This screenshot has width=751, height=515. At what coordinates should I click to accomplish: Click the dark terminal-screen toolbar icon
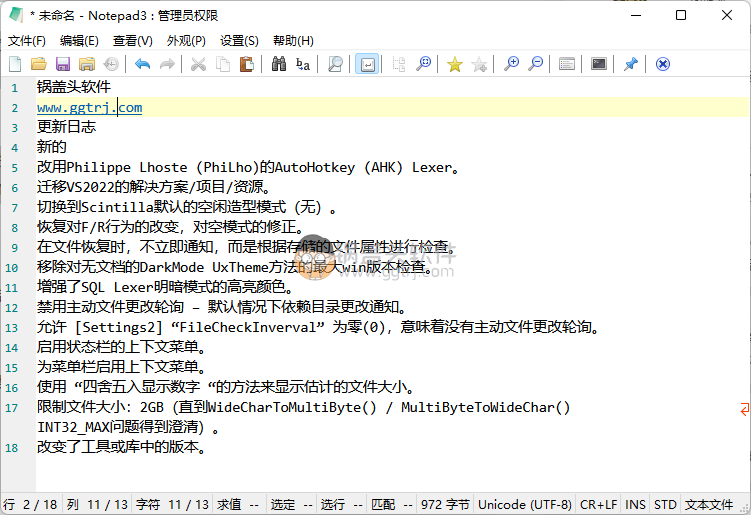[599, 64]
